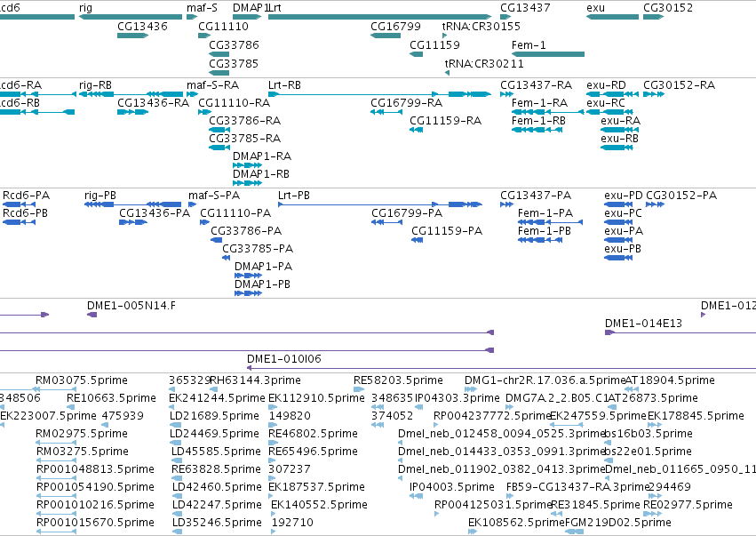The image size is (756, 536).
Task: Open the "exu-RA" transcript label
Action: (x=620, y=121)
